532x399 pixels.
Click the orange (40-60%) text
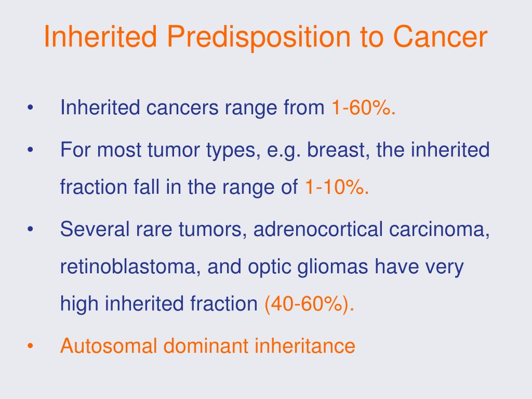pos(309,303)
